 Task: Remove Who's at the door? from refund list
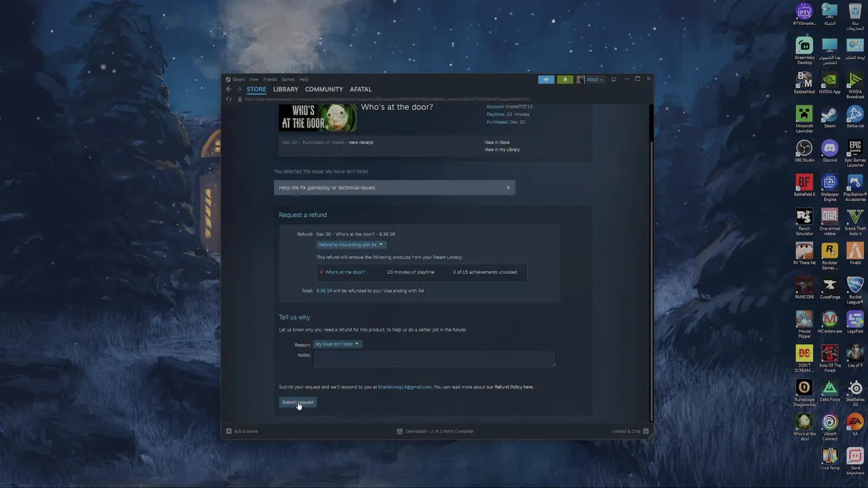321,272
